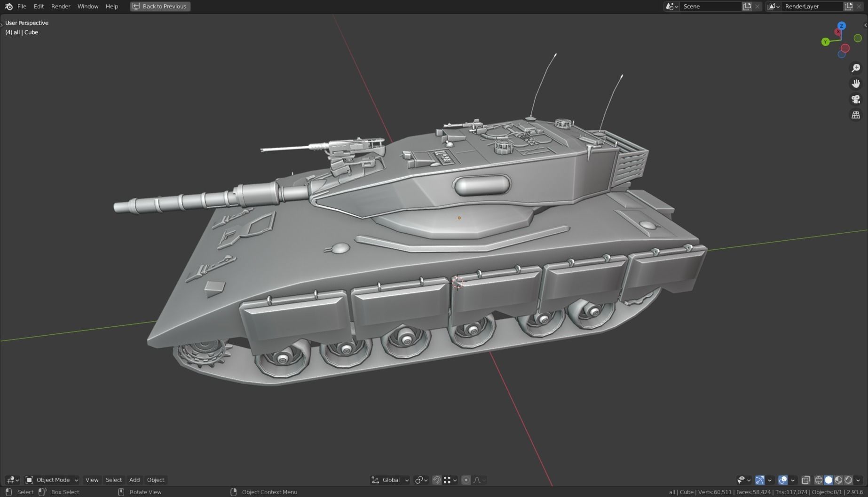Toggle the viewport gizmos display

tap(759, 480)
